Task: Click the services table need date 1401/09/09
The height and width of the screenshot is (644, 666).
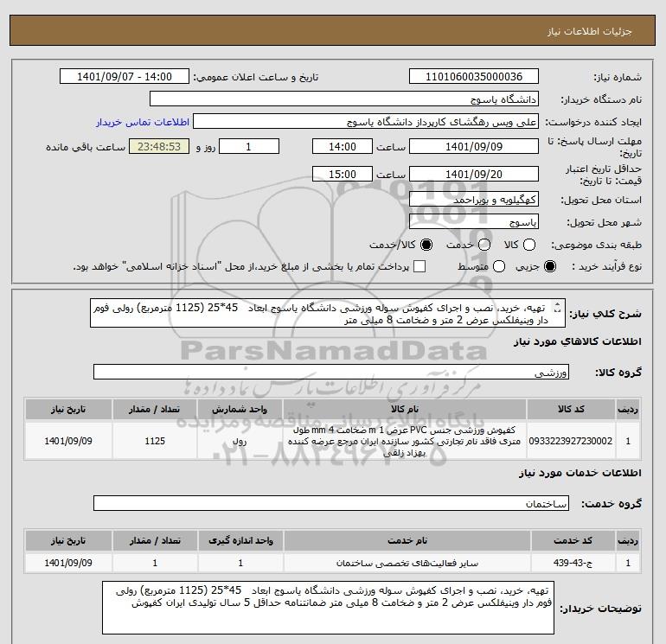Action: click(x=68, y=563)
